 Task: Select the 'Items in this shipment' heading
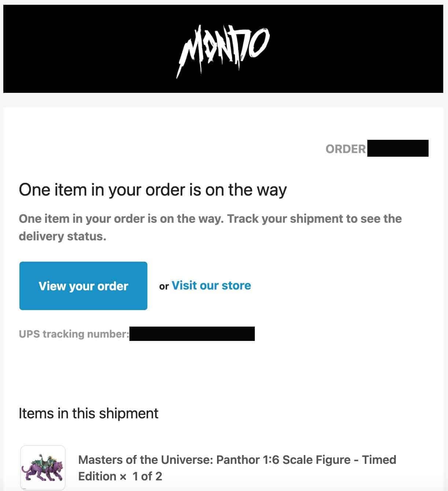click(x=88, y=413)
